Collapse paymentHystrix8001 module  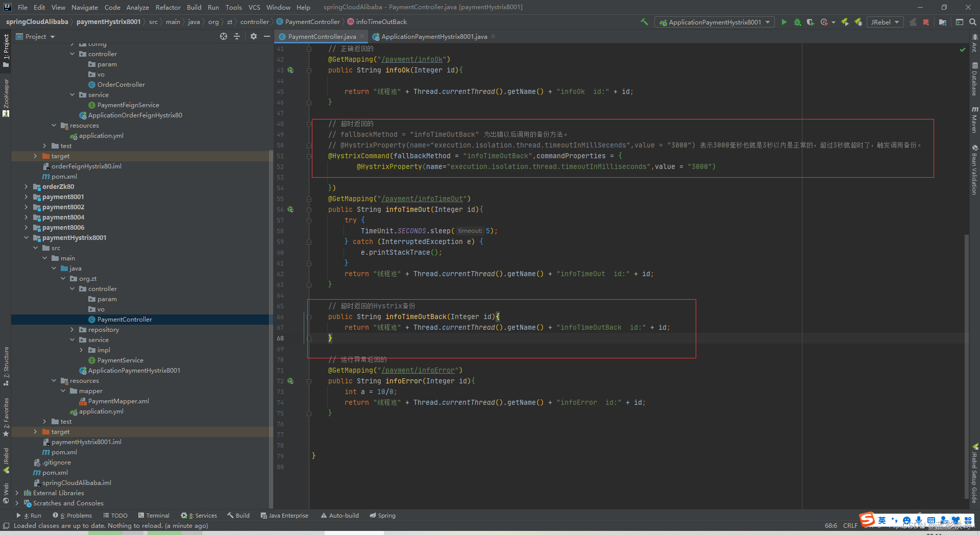(26, 237)
